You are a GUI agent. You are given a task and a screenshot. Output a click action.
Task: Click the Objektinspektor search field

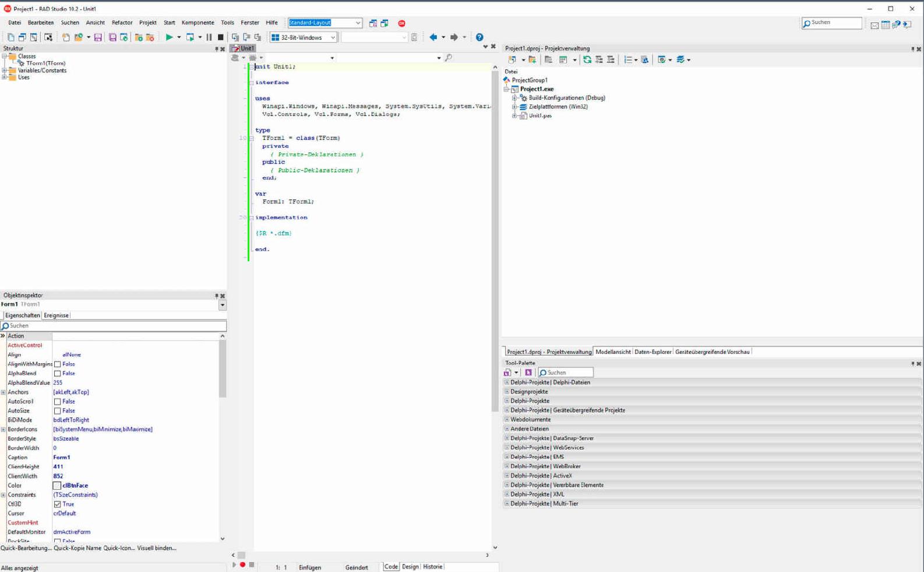click(x=114, y=326)
